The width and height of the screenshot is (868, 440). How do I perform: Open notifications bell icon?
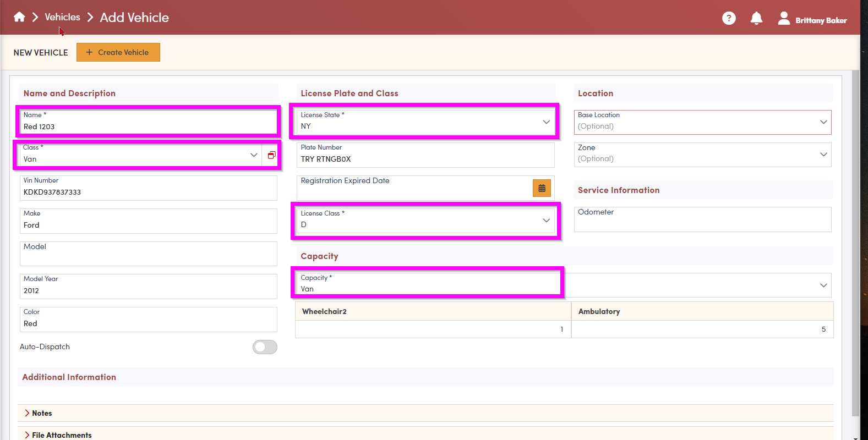(756, 18)
